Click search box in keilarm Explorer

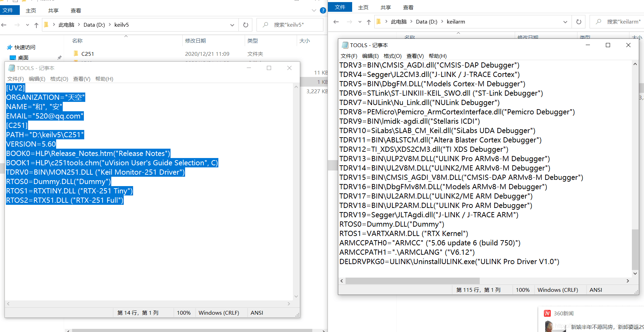coord(617,21)
